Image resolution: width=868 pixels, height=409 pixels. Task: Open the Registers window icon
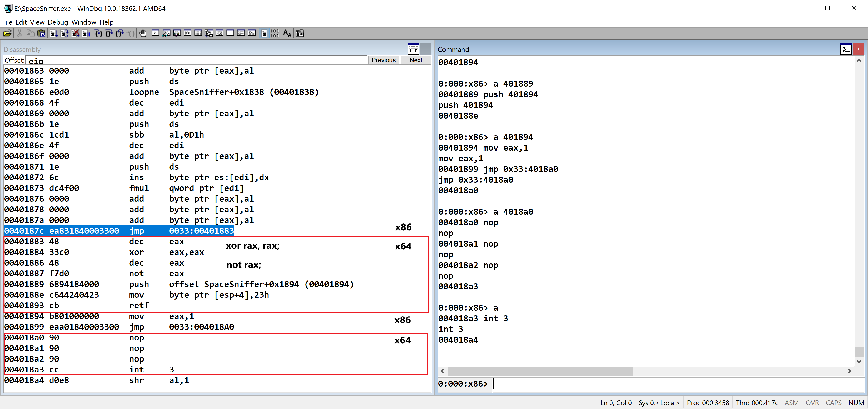[x=188, y=33]
